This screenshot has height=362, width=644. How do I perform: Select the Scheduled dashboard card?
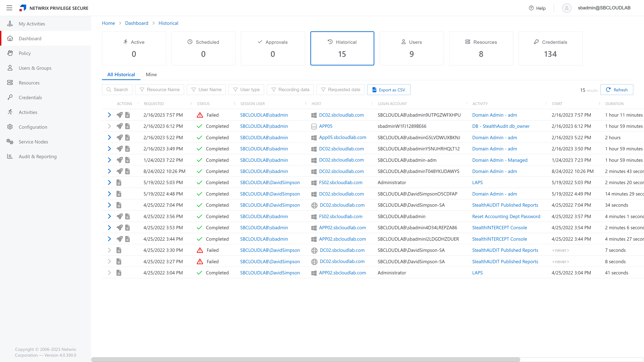(203, 48)
